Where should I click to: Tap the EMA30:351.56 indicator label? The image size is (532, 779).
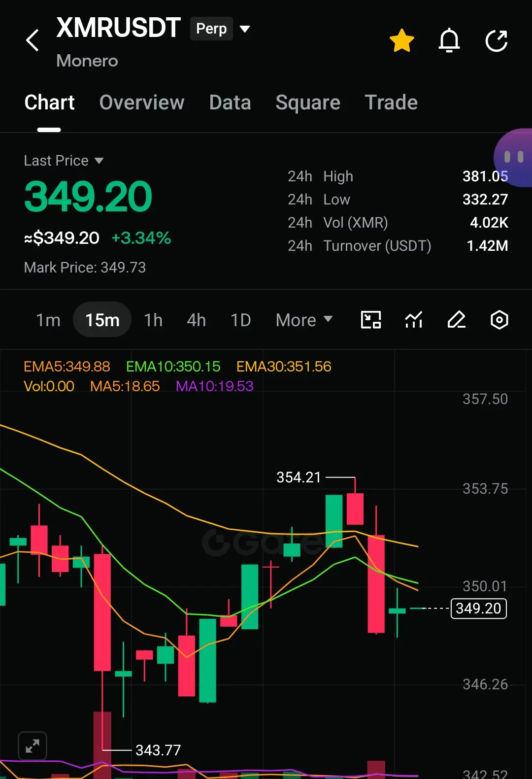click(284, 367)
